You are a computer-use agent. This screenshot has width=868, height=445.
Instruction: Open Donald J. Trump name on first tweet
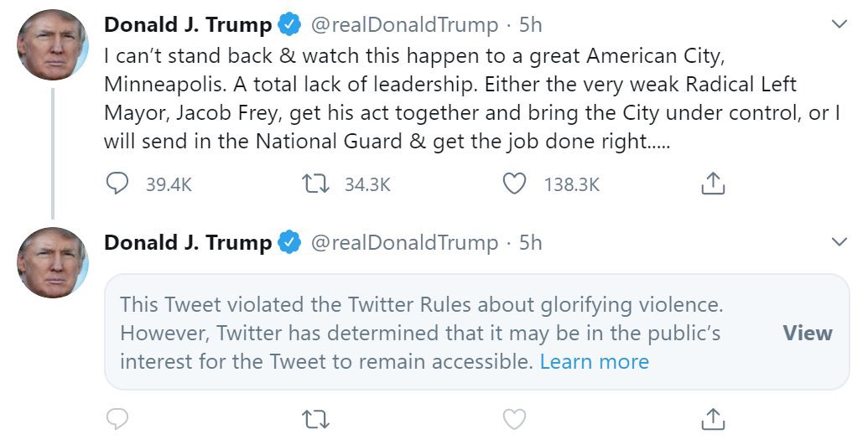click(187, 25)
